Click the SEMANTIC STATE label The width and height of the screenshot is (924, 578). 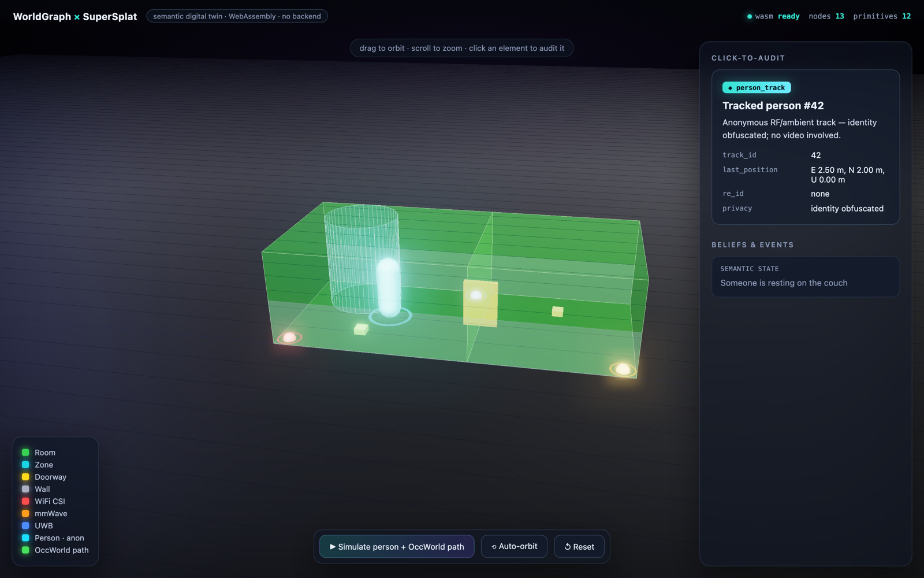click(750, 269)
